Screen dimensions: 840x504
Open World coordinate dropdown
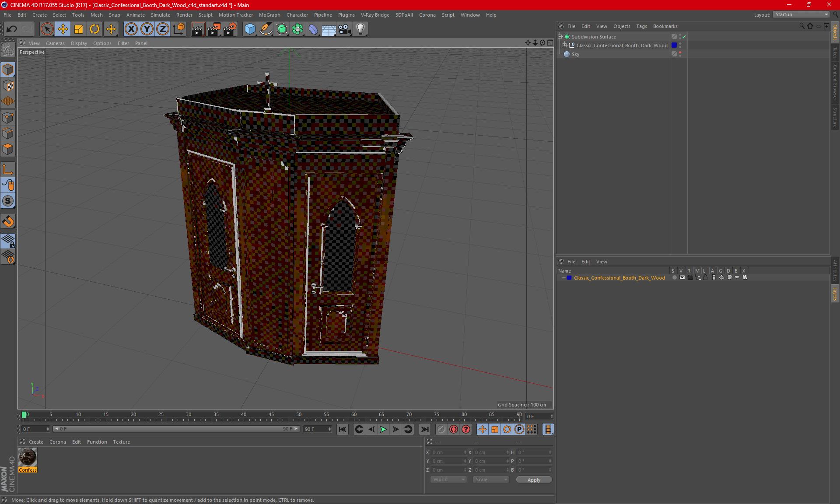[x=448, y=479]
